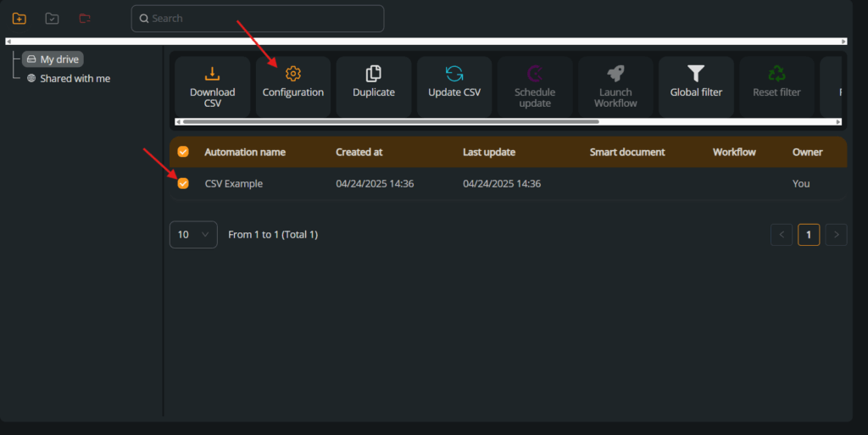Click the From 1 to 1 (Total 1) text
This screenshot has width=868, height=435.
pos(273,235)
